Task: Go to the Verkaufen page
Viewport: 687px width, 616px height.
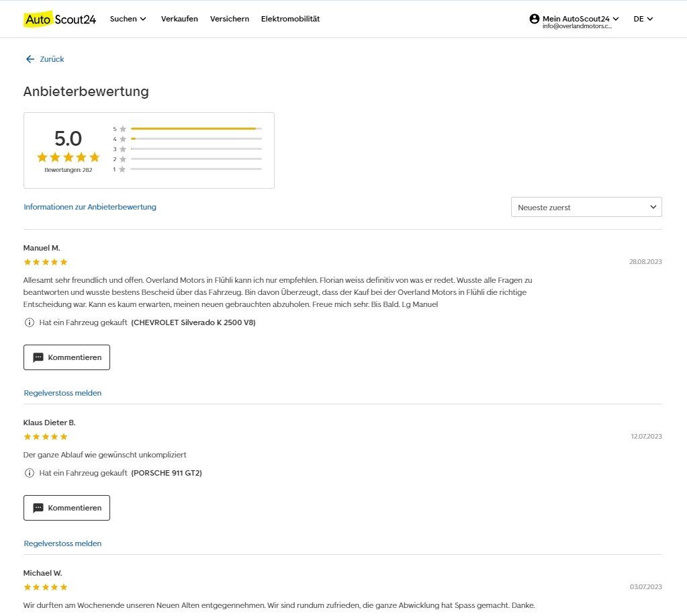Action: point(179,19)
